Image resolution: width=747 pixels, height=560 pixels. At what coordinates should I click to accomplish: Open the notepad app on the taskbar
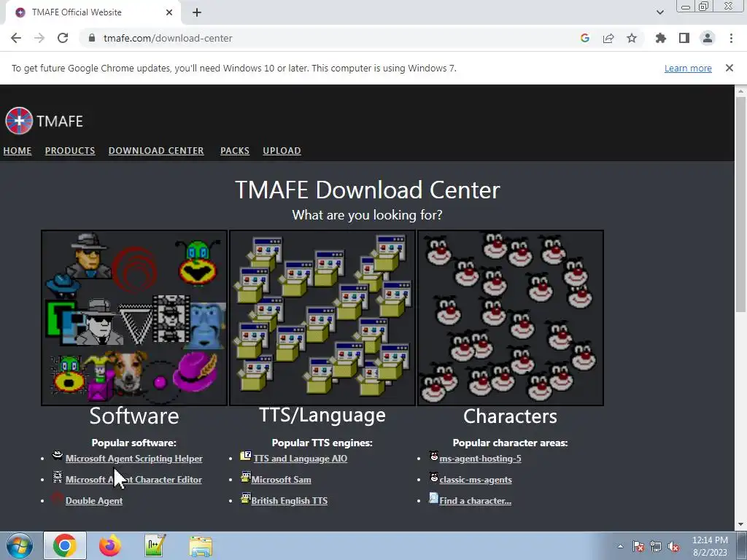pyautogui.click(x=155, y=545)
